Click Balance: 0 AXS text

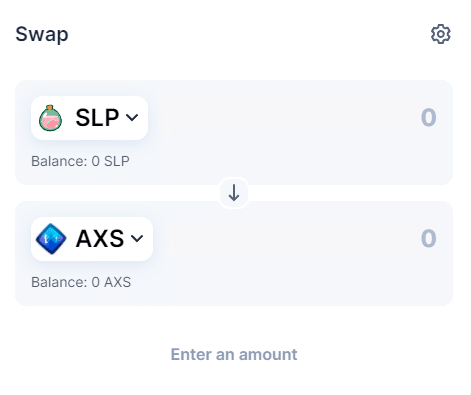click(81, 282)
